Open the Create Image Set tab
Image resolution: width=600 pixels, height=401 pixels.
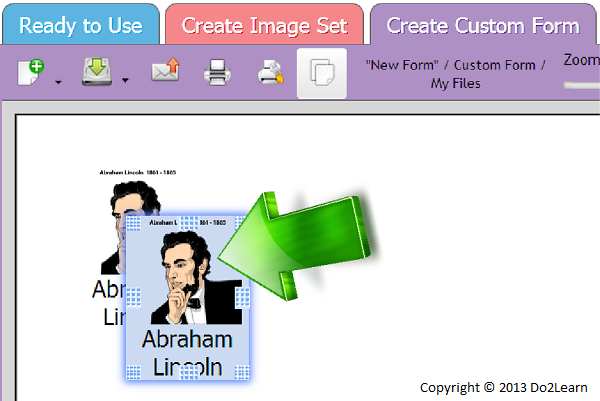264,25
